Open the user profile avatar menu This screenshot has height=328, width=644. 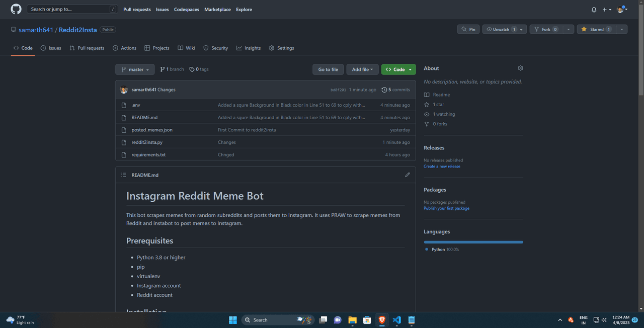[622, 10]
